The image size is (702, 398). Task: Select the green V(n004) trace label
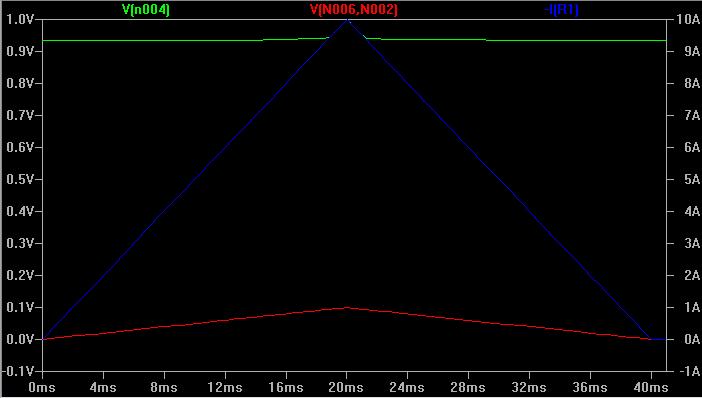pyautogui.click(x=146, y=9)
